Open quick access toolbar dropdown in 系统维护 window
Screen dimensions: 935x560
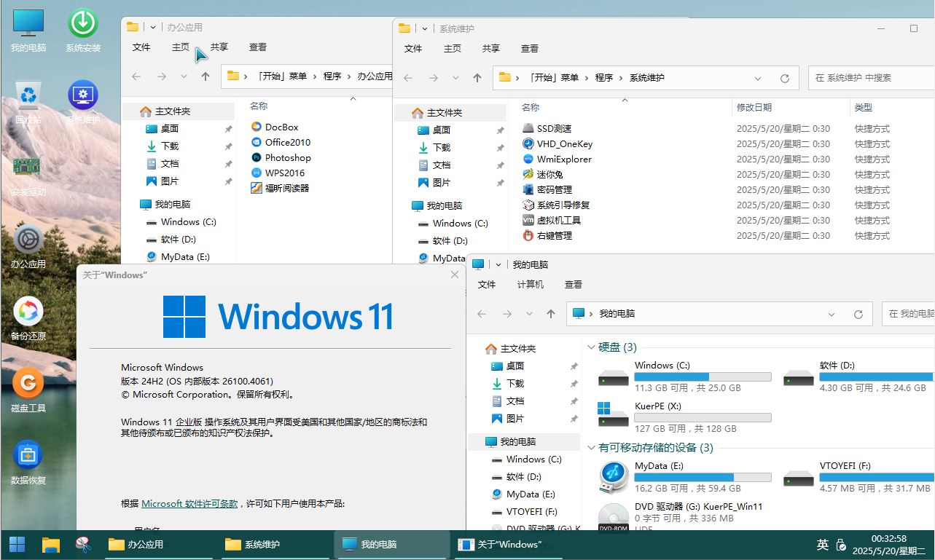[x=425, y=28]
